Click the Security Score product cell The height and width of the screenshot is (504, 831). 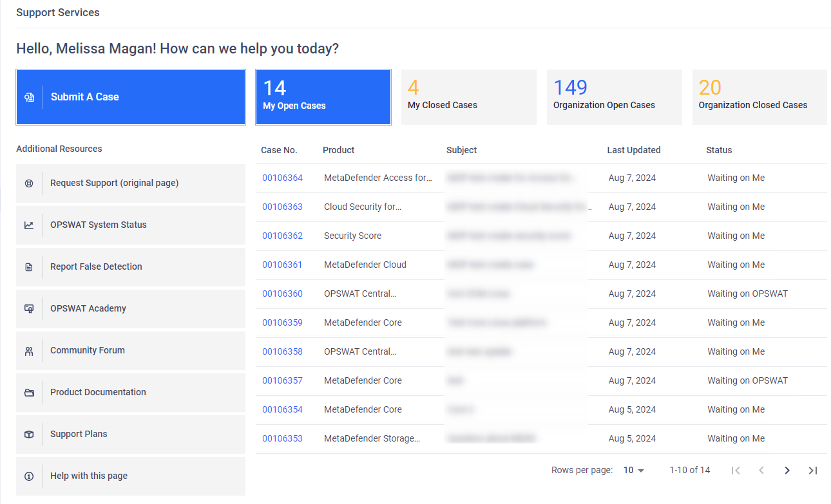tap(352, 236)
